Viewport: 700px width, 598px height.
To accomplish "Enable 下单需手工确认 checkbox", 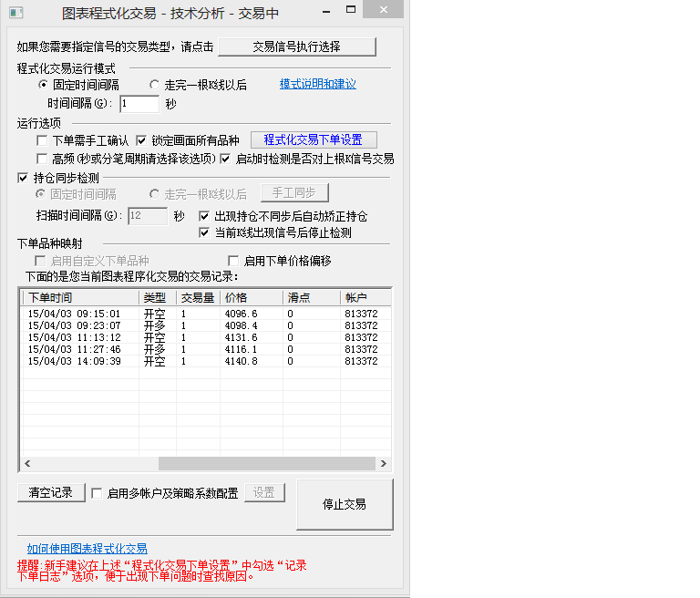I will click(x=42, y=141).
